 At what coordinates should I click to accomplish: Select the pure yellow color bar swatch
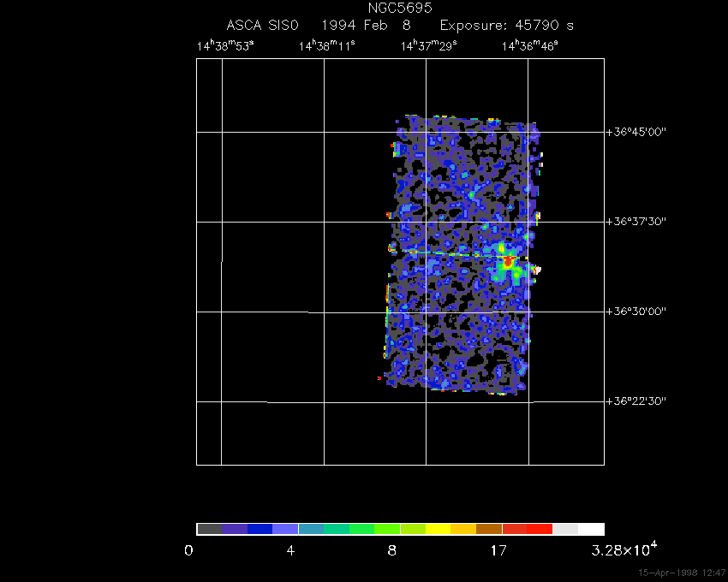(x=438, y=529)
